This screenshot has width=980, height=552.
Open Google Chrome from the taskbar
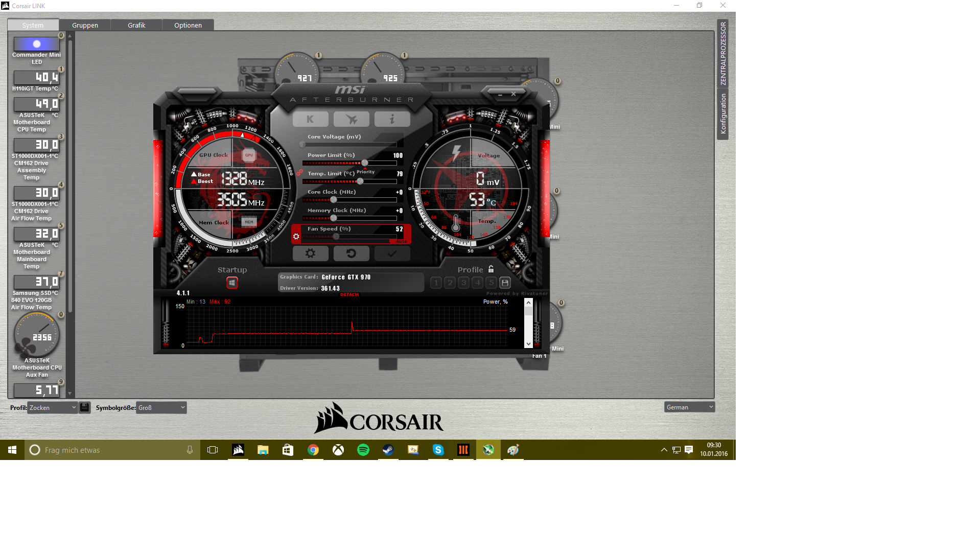coord(313,450)
